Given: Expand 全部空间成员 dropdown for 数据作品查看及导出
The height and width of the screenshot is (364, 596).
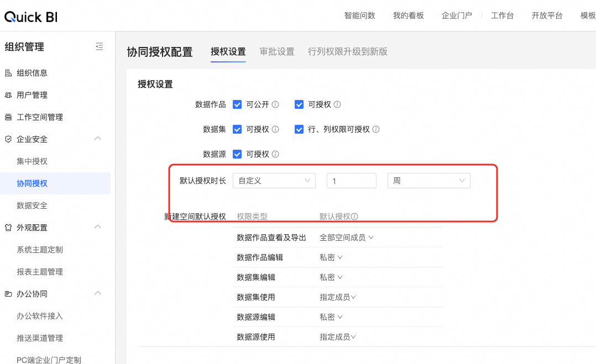Looking at the screenshot, I should click(347, 238).
